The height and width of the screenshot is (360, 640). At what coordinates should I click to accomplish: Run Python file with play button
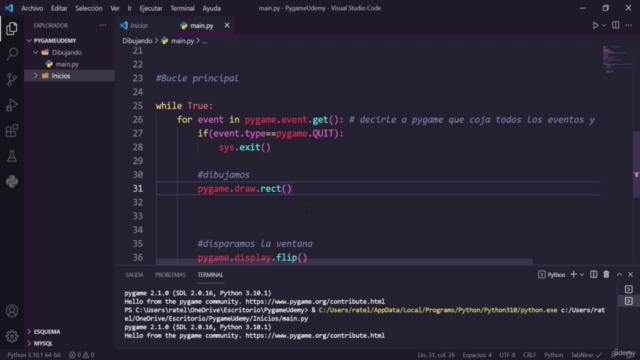[x=595, y=25]
